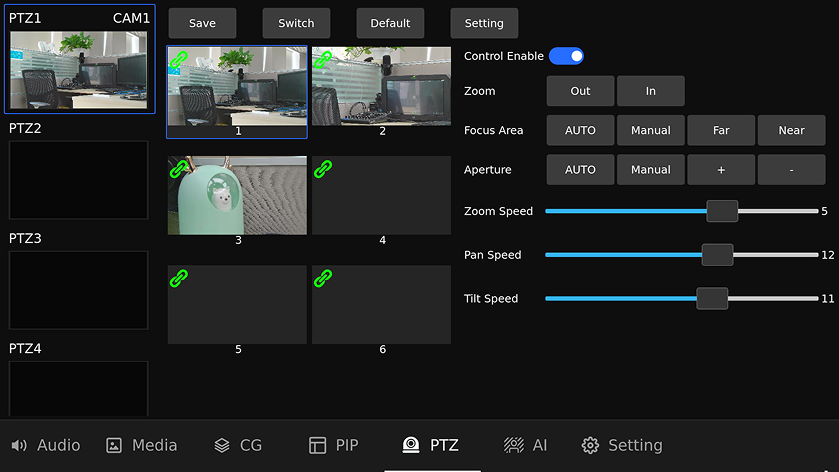
Task: Click the Pan Speed slider handle
Action: tap(718, 255)
